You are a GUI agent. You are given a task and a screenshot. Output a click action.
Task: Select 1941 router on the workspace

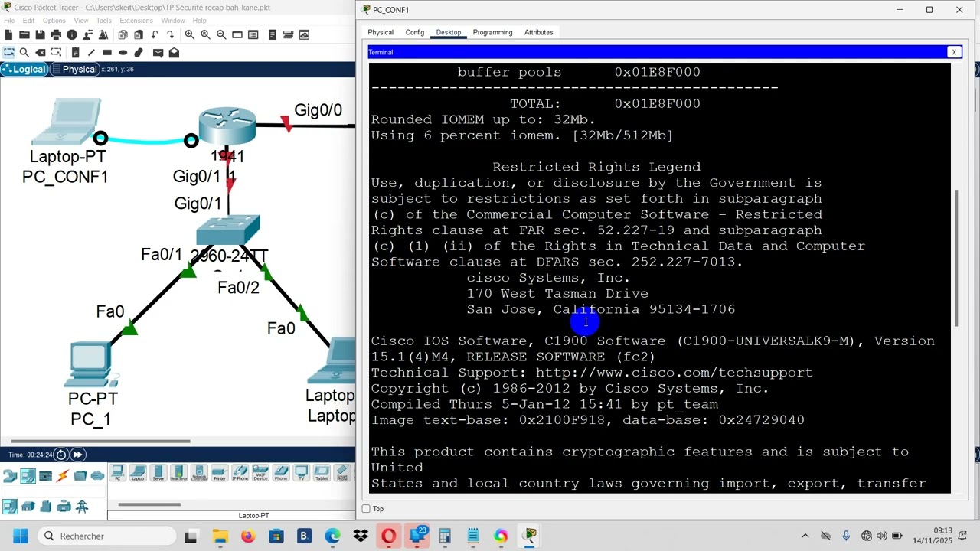point(227,126)
